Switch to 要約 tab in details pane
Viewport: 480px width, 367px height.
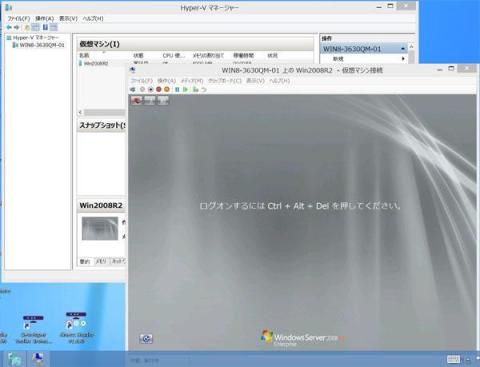(85, 261)
